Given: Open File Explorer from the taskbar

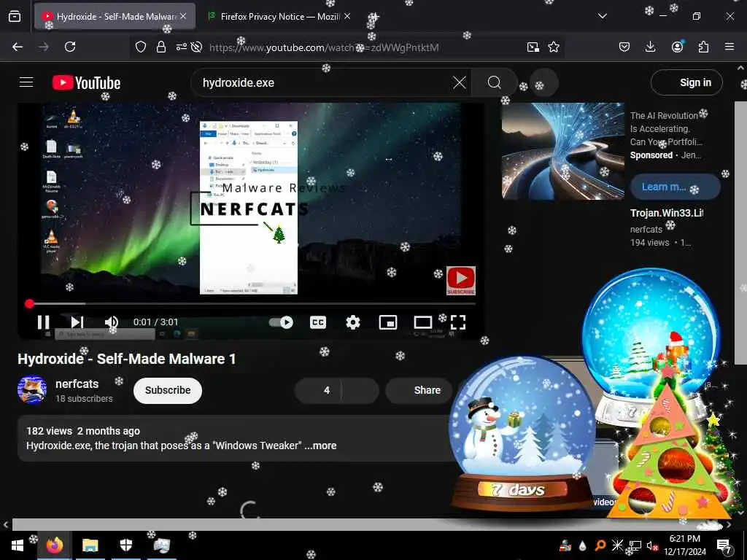Looking at the screenshot, I should [x=90, y=545].
